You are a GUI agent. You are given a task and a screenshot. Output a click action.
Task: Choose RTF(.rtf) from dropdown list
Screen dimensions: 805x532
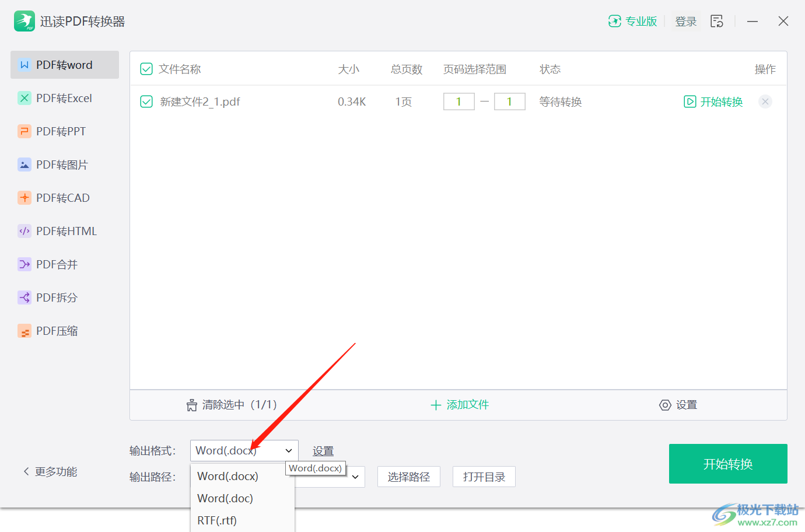pos(243,520)
